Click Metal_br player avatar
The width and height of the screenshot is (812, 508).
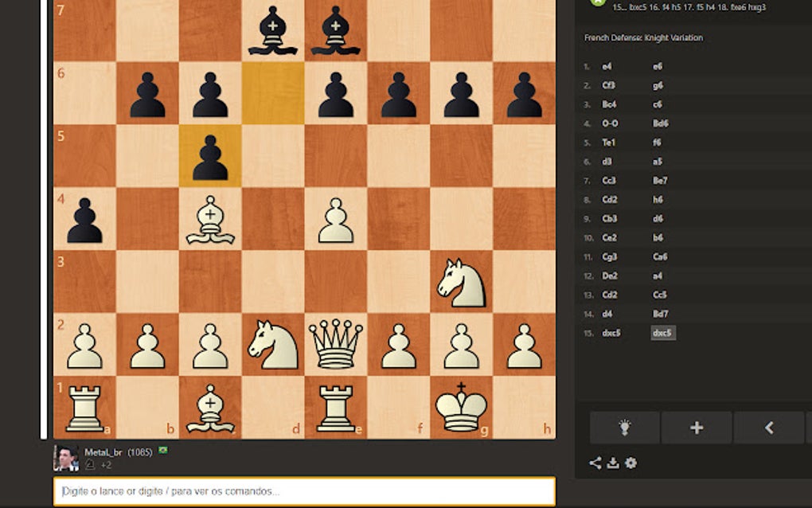coord(66,458)
